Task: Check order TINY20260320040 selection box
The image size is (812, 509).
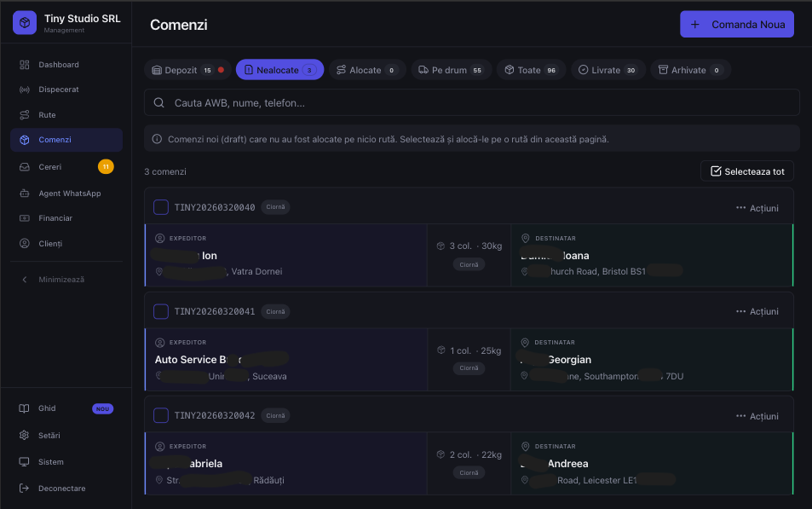Action: pos(160,206)
